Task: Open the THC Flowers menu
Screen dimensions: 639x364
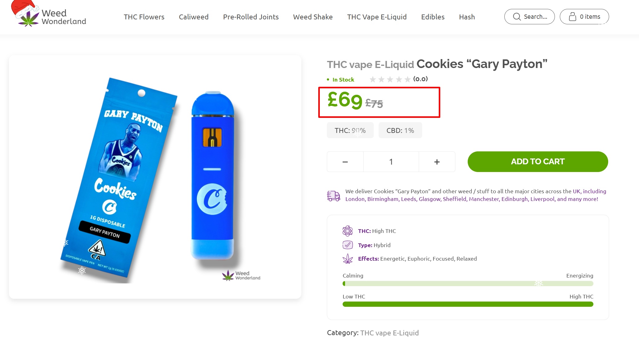Action: click(x=144, y=17)
